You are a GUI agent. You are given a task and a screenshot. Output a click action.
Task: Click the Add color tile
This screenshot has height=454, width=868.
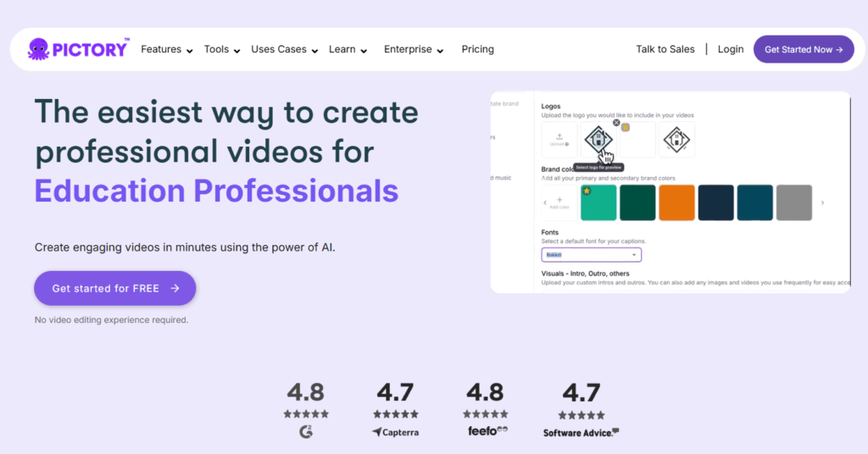pos(559,202)
